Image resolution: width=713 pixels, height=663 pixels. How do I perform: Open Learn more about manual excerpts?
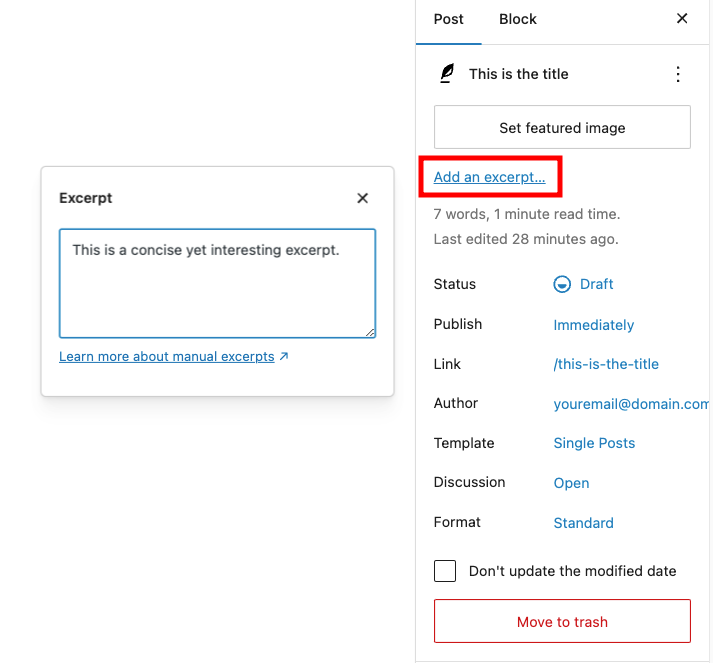167,356
